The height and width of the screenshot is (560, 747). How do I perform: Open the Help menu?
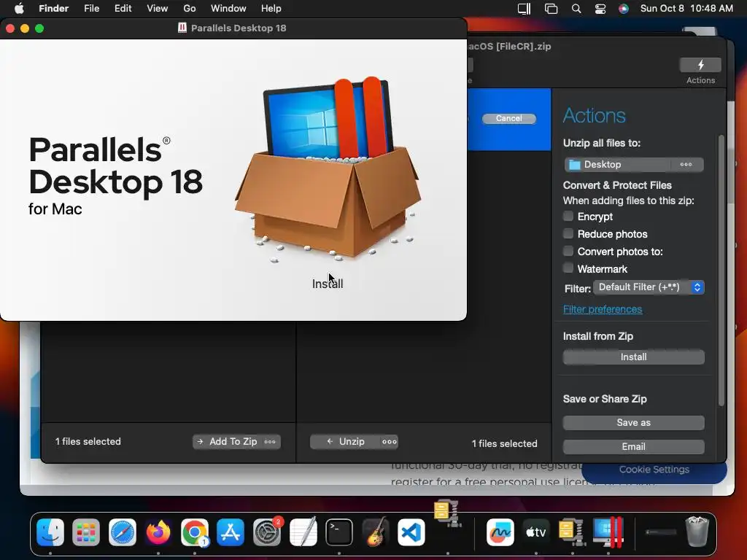pos(271,9)
